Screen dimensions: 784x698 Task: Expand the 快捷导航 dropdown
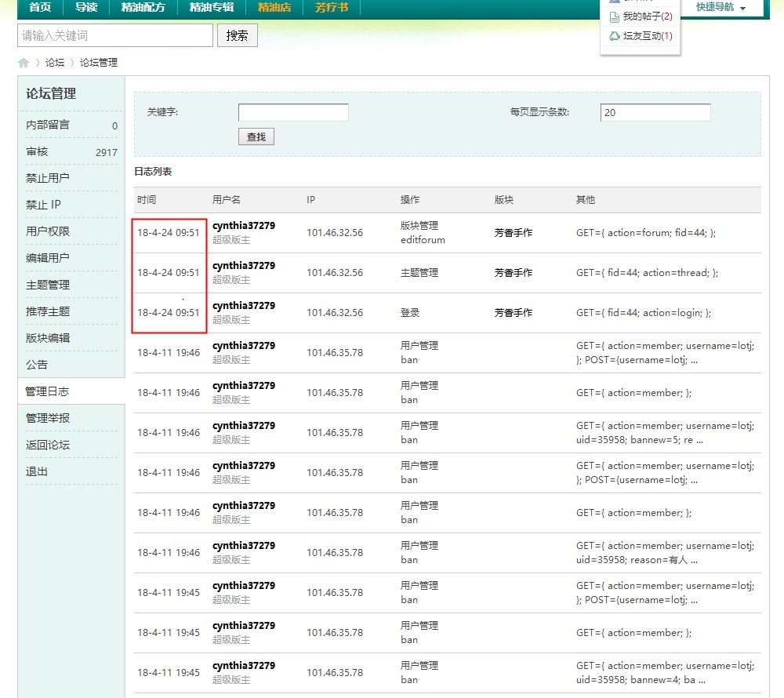tap(720, 7)
